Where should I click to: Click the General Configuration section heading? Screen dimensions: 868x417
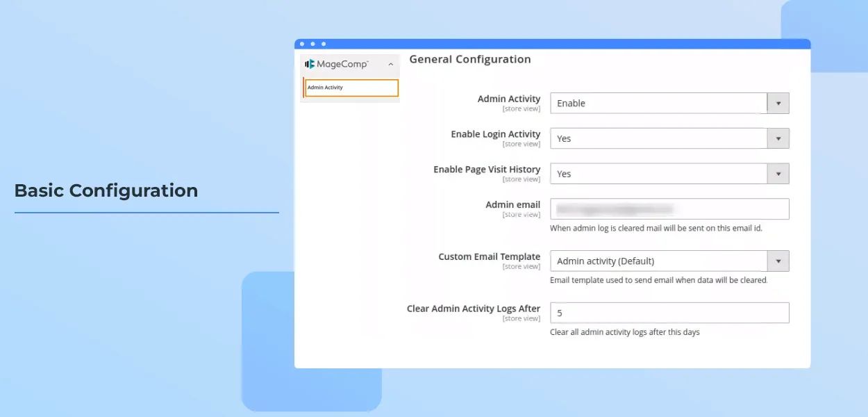pyautogui.click(x=470, y=60)
